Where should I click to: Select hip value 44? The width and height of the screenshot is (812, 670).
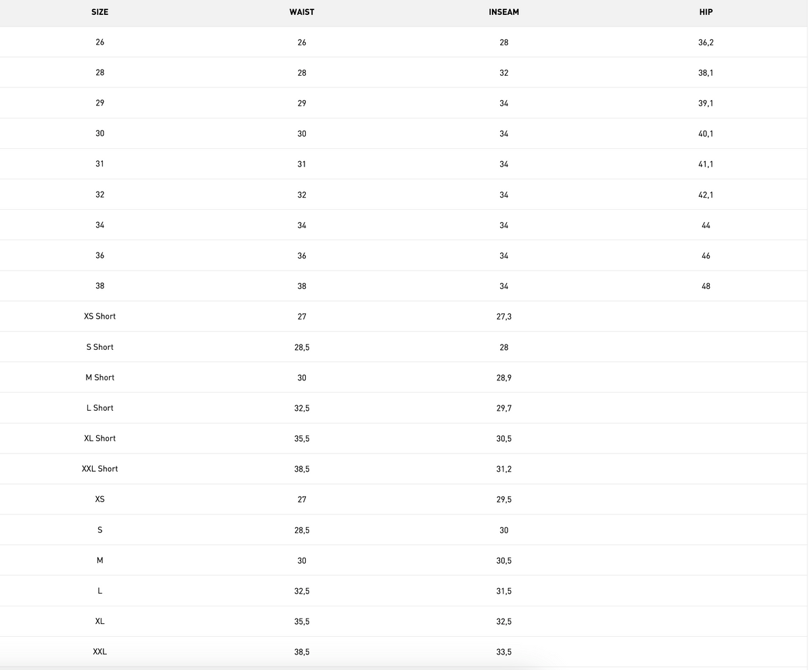pos(706,225)
